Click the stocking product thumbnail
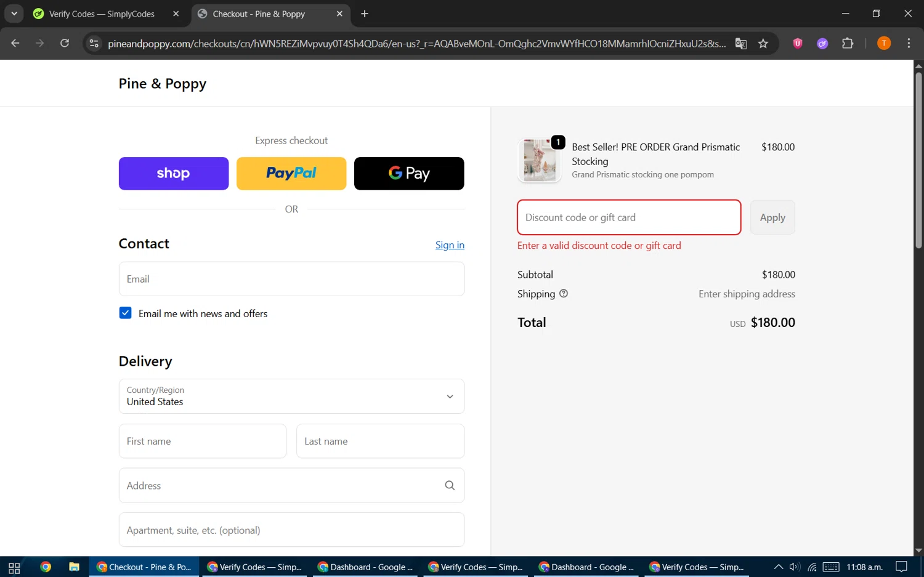The image size is (924, 577). click(540, 160)
